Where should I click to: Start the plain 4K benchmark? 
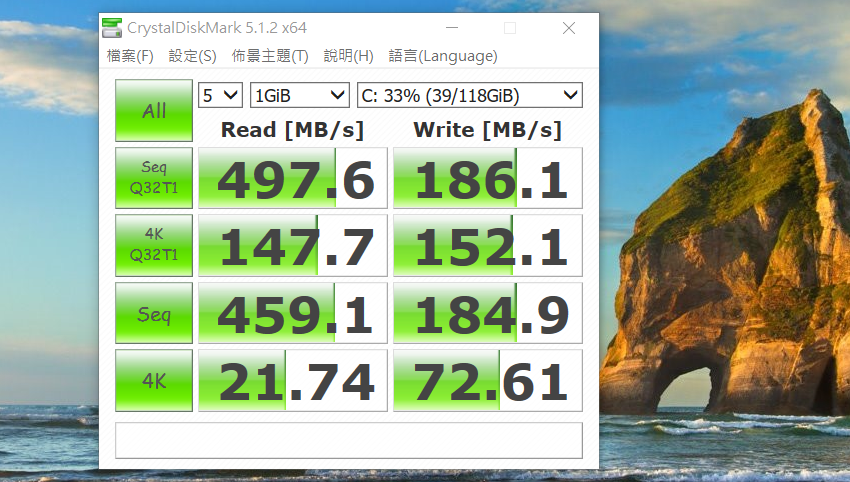(154, 381)
